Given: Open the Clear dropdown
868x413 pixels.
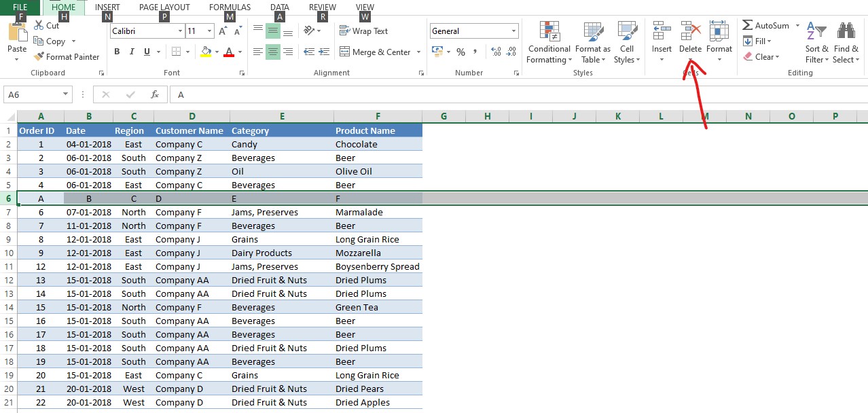Looking at the screenshot, I should (x=761, y=57).
